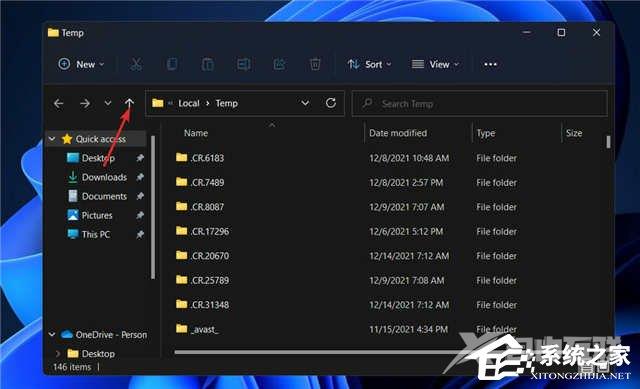640x389 pixels.
Task: Open the Sort dropdown
Action: (369, 64)
